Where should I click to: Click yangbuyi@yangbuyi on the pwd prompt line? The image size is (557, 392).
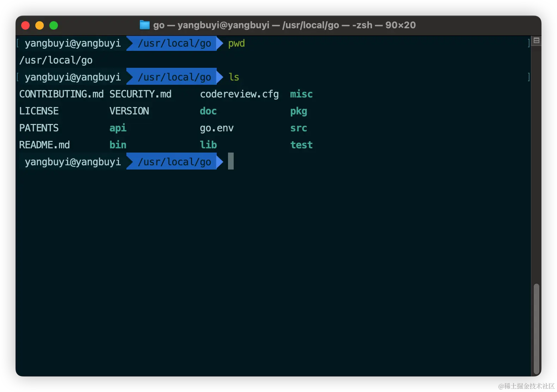[73, 43]
